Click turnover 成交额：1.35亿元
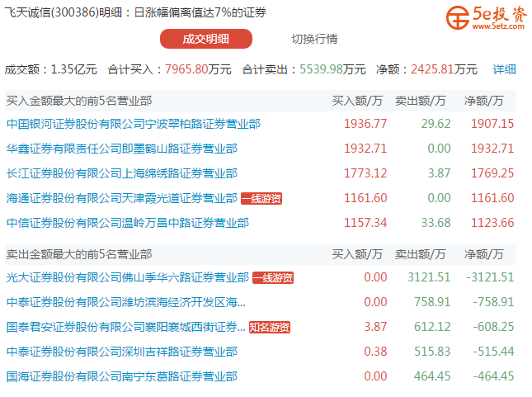This screenshot has height=397, width=532. tap(51, 69)
